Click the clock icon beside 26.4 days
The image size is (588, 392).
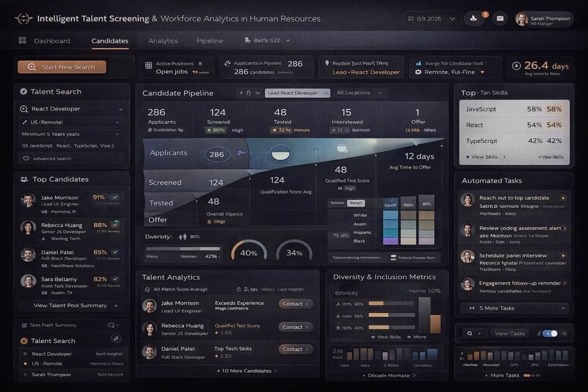[x=516, y=66]
